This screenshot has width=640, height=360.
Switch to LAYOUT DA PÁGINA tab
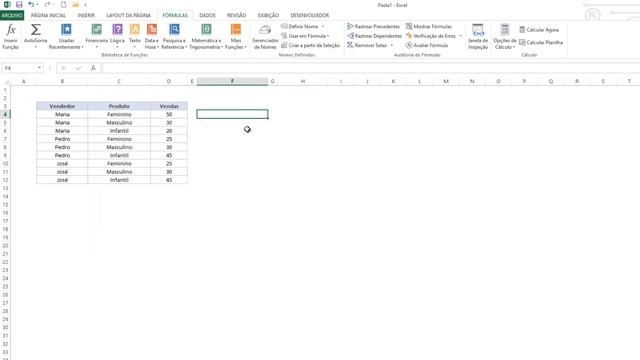pyautogui.click(x=128, y=15)
